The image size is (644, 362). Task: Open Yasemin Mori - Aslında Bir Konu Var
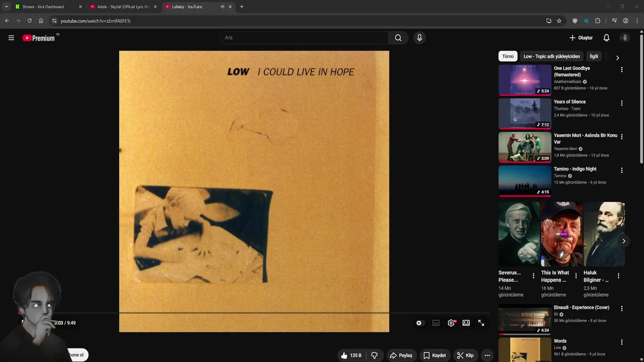586,138
